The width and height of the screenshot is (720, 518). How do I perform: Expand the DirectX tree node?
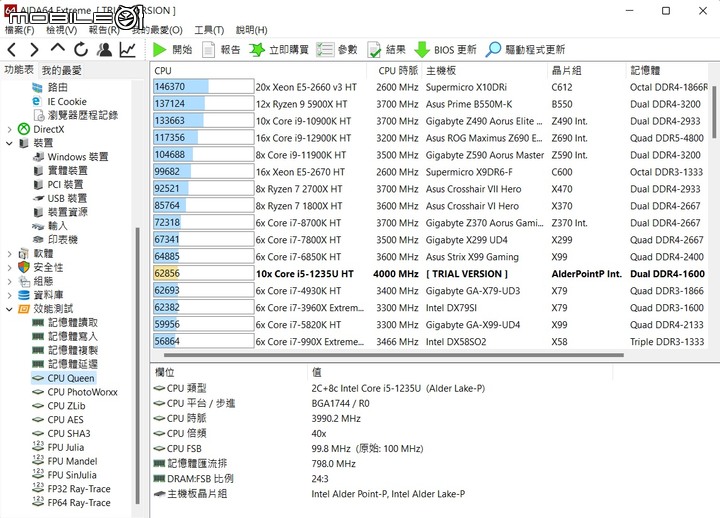tap(10, 130)
